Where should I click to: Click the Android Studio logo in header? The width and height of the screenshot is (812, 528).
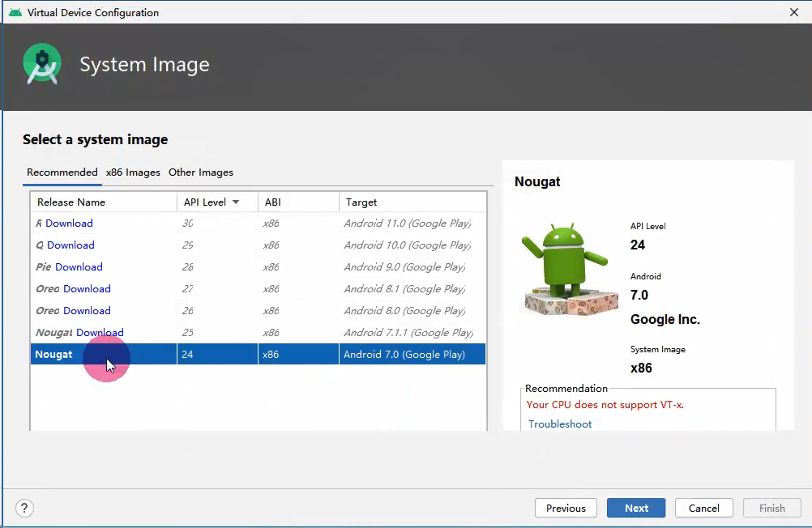coord(42,64)
